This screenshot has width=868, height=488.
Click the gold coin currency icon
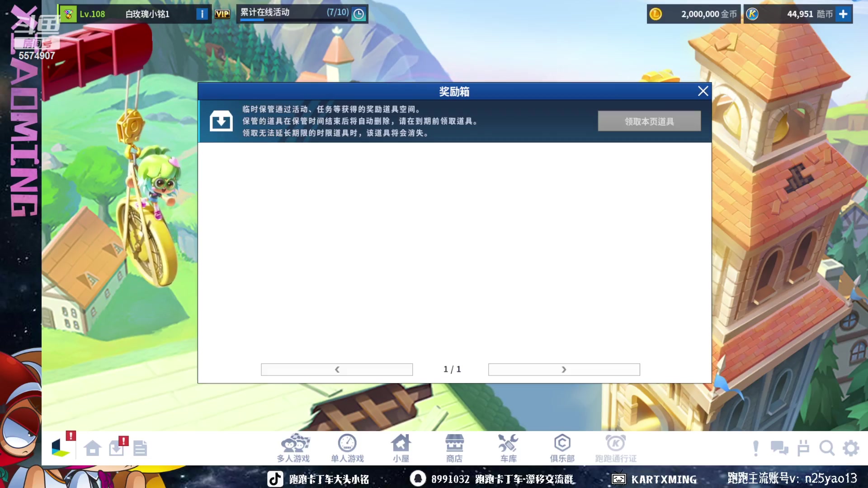(x=656, y=14)
